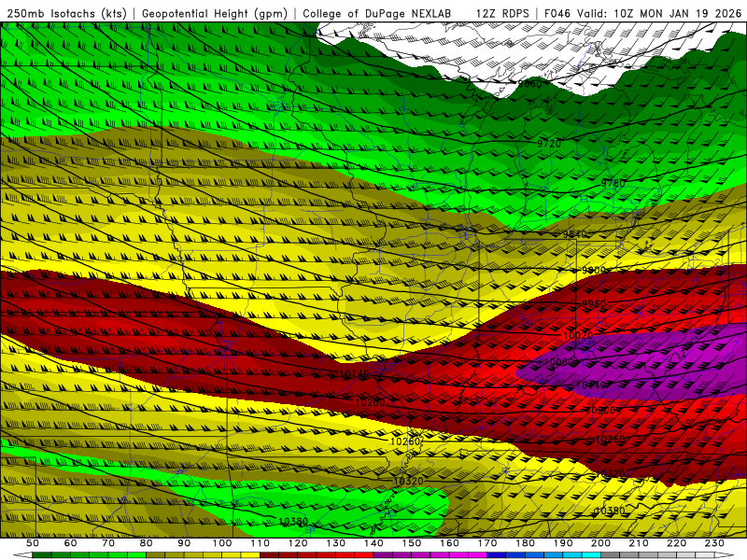The width and height of the screenshot is (747, 560).
Task: Click the 170 value on the color scale
Action: 487,543
